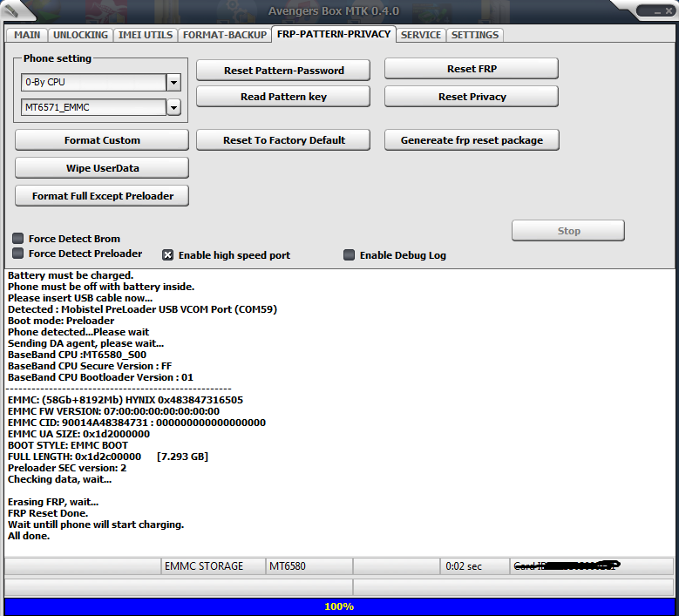Click 'Battery must be charged.' log line

(x=71, y=275)
